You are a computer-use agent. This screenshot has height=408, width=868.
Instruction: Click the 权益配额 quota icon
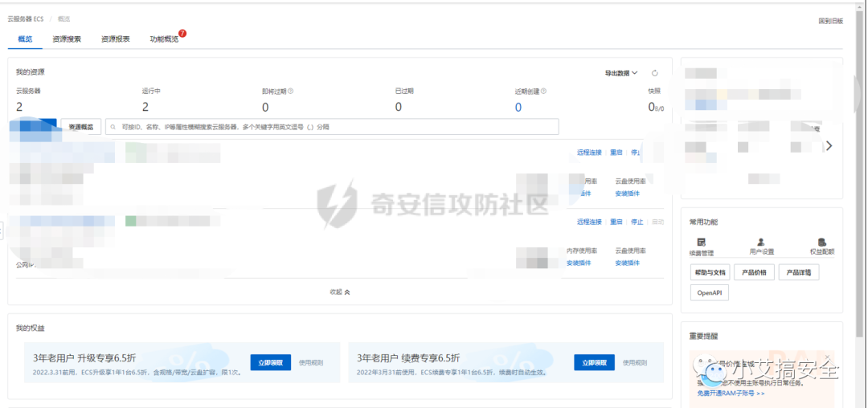821,242
